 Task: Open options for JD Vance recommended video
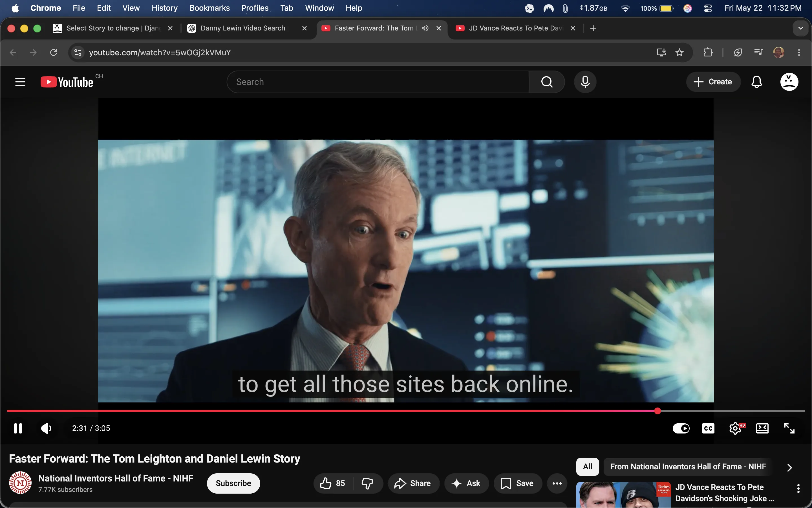798,488
